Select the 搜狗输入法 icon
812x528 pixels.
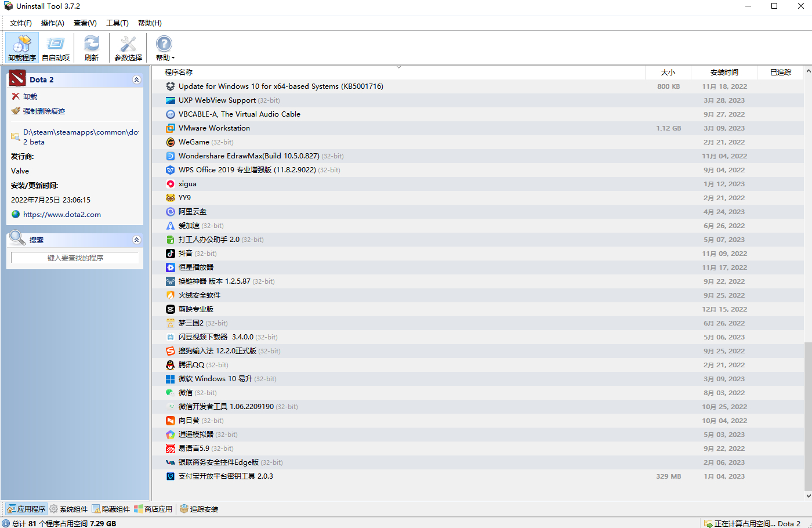171,351
